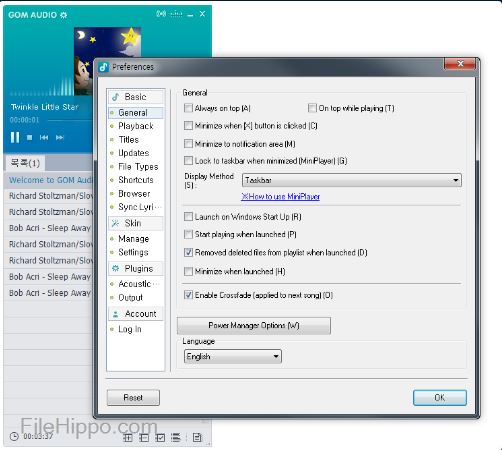Image resolution: width=502 pixels, height=450 pixels.
Task: Enable Always on top (A)
Action: click(188, 108)
